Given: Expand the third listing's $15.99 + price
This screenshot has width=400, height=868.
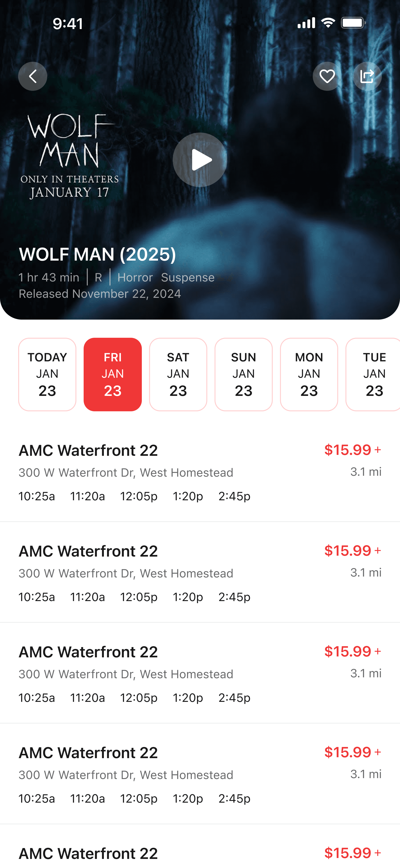Looking at the screenshot, I should click(x=352, y=651).
